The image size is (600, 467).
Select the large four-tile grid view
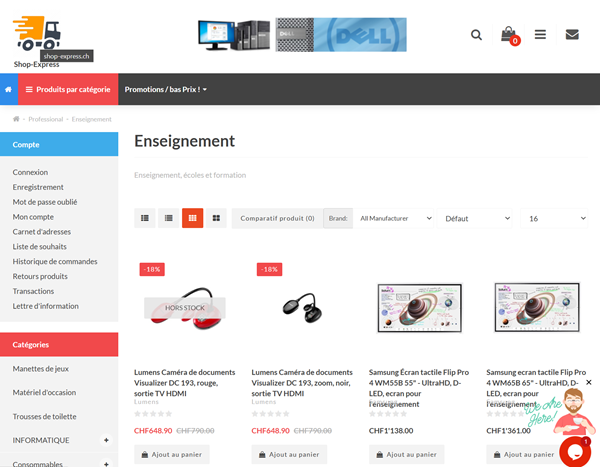click(216, 218)
